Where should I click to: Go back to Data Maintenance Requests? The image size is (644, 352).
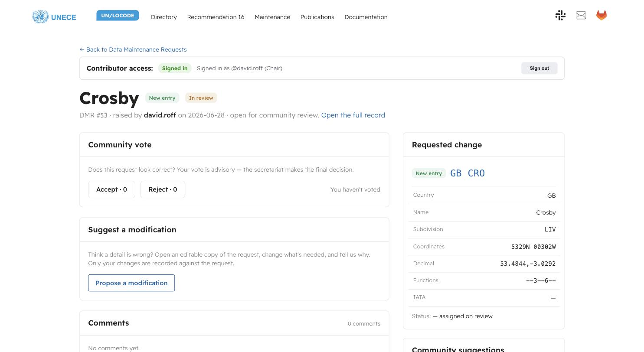(x=133, y=49)
